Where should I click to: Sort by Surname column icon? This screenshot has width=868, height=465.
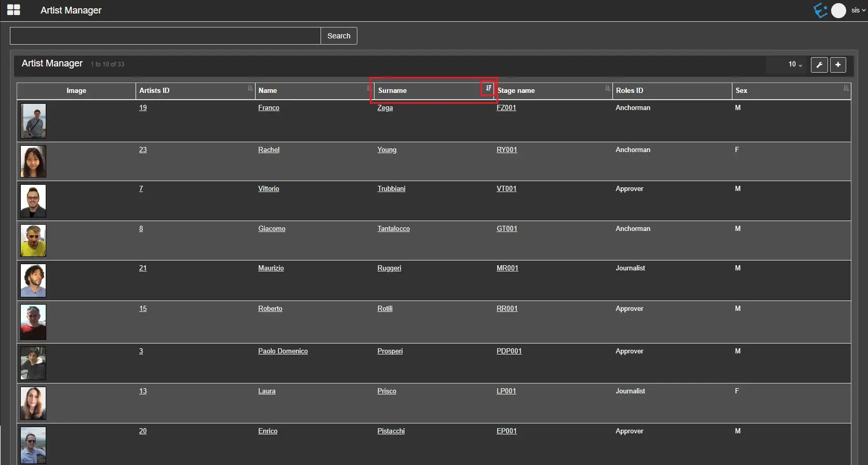pos(488,88)
